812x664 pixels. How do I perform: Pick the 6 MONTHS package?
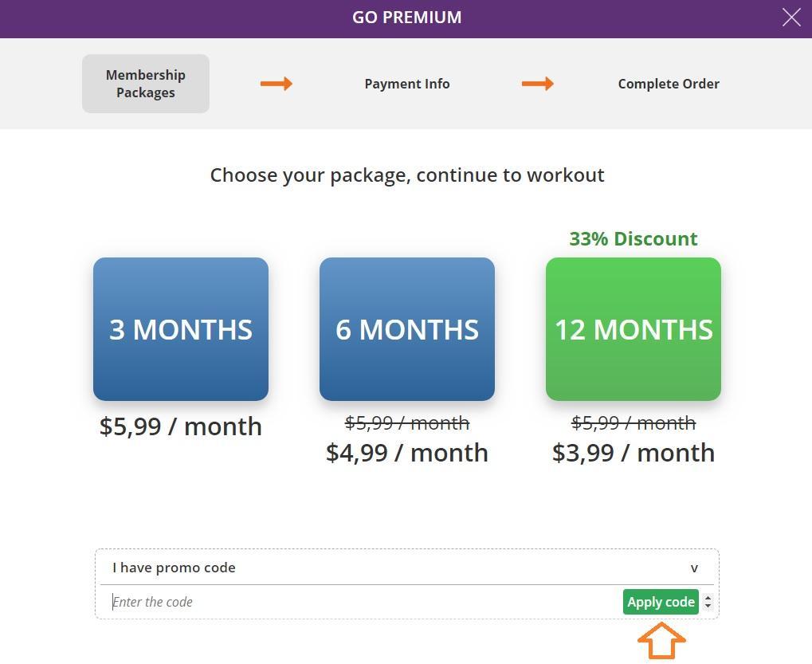point(407,329)
